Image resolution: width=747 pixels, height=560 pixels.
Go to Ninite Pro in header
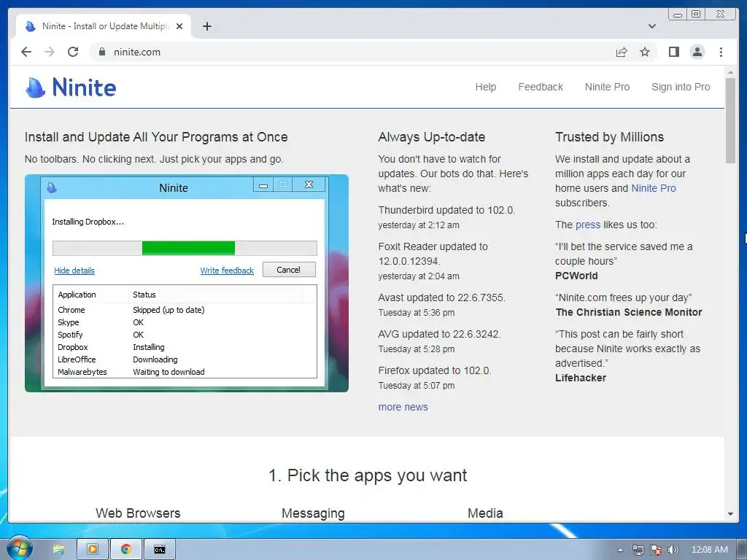[x=607, y=87]
